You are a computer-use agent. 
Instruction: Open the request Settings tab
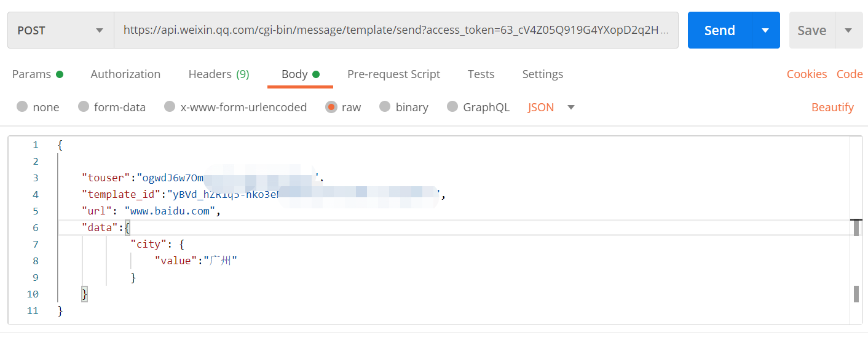point(543,74)
